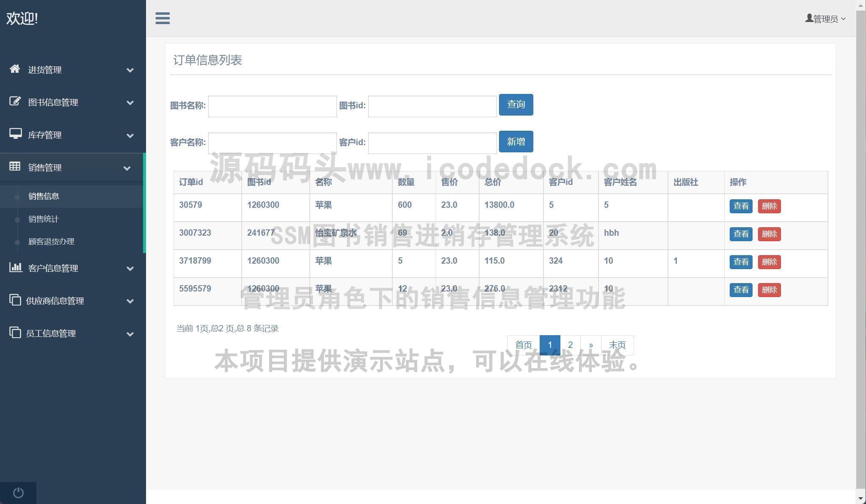Click 查看 for order 3007323
The height and width of the screenshot is (504, 866).
pos(740,234)
